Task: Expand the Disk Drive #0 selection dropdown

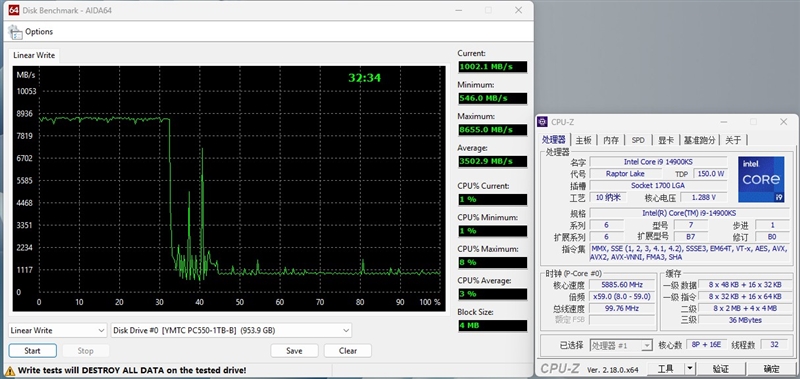Action: 231,331
